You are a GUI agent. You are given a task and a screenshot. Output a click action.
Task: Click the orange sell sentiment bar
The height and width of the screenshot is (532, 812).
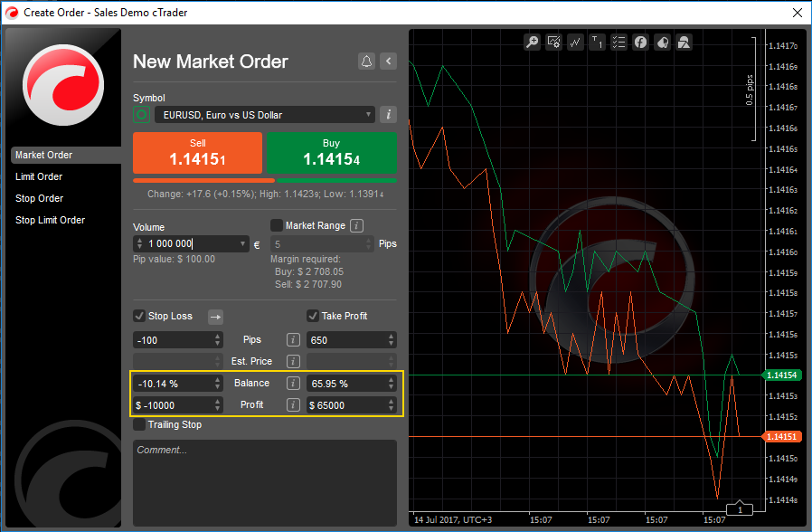203,181
